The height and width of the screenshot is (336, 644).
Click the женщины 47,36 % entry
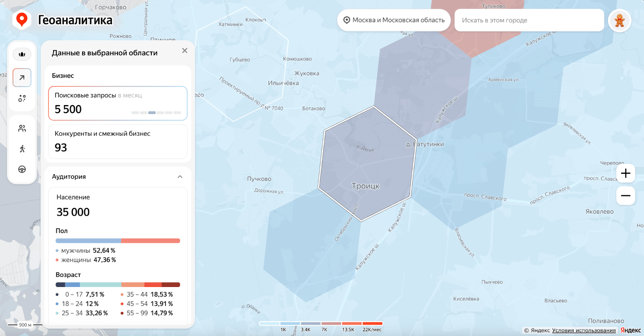coord(86,260)
